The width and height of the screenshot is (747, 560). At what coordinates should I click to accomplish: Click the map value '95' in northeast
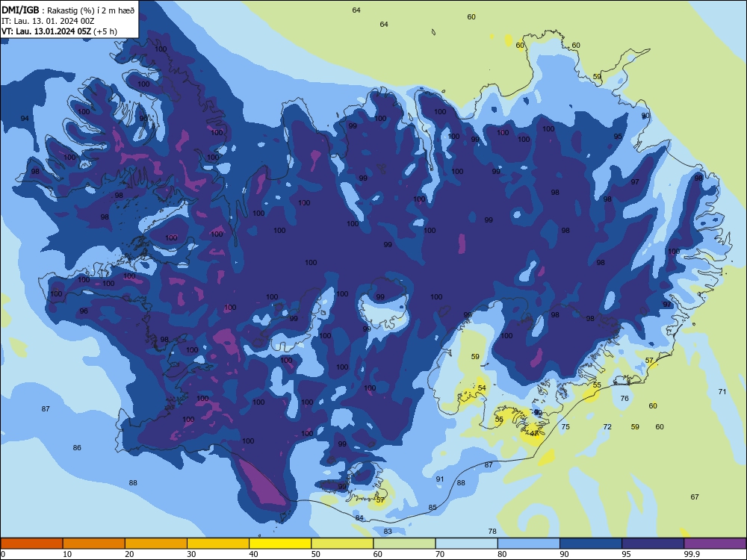[x=618, y=136]
